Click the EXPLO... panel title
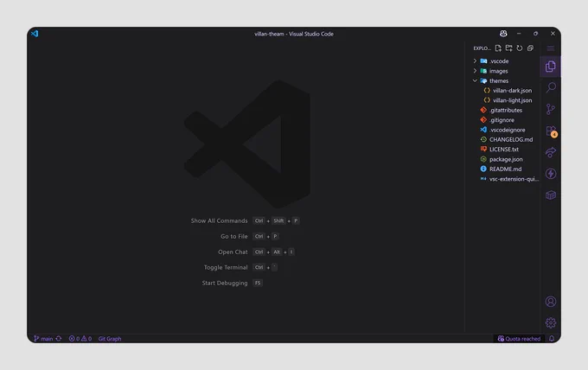Viewport: 588px width, 370px height. click(482, 48)
